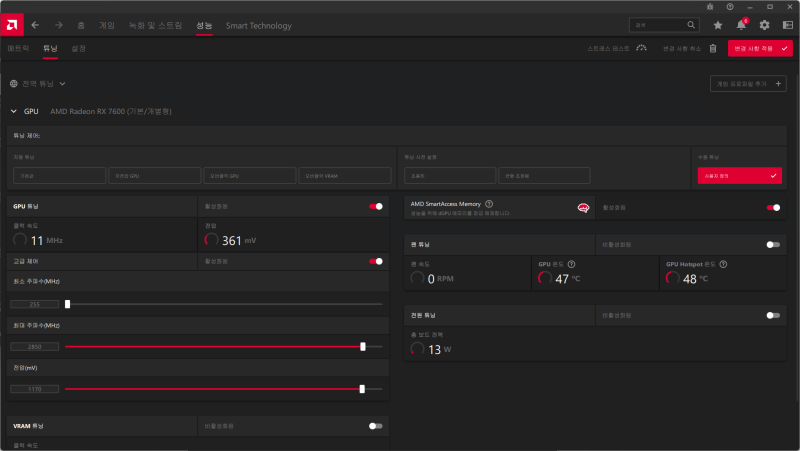Go forward with the right arrow
This screenshot has width=800, height=451.
(x=59, y=25)
